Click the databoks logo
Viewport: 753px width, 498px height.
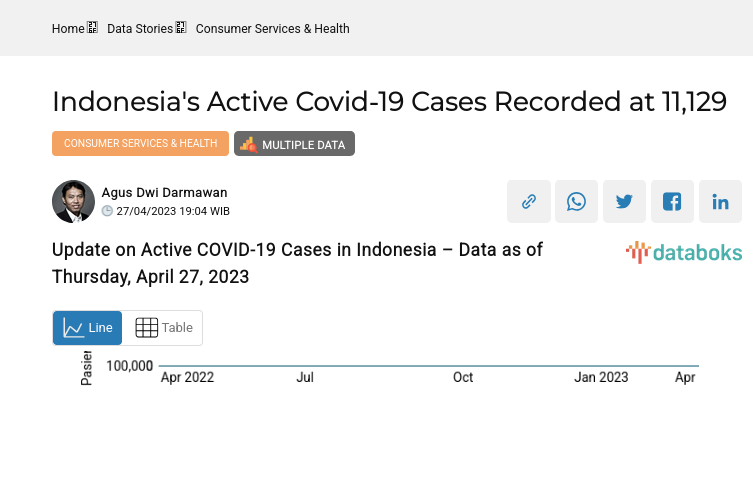point(684,252)
